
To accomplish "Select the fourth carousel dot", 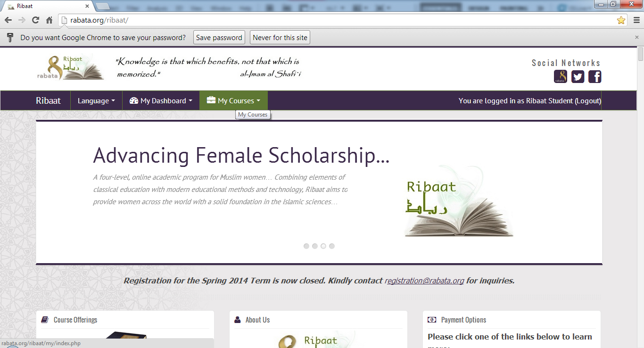I will click(x=332, y=246).
